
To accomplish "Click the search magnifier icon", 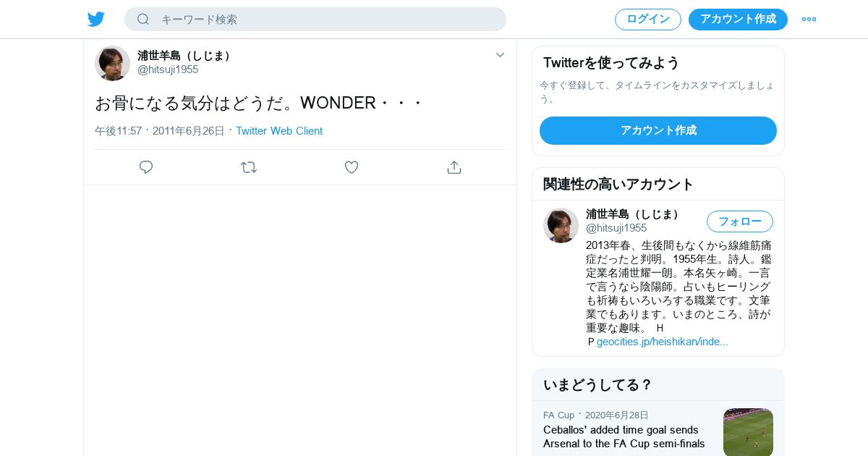I will click(x=143, y=19).
